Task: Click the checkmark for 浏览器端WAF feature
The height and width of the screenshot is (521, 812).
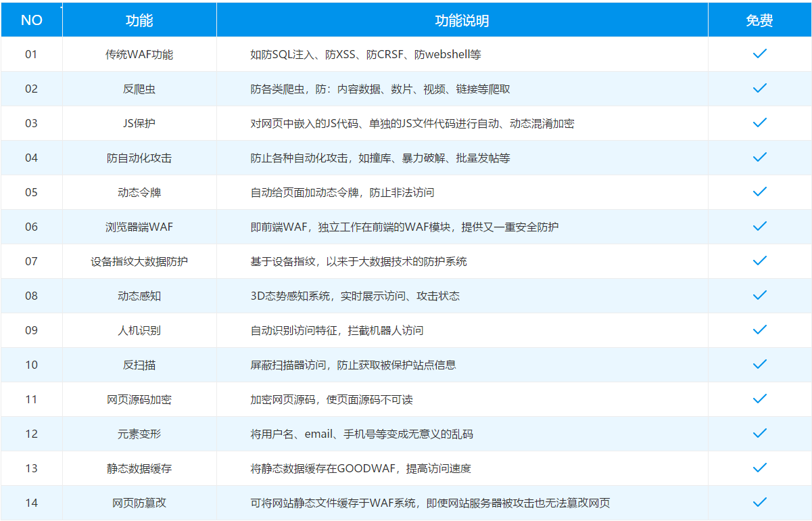Action: tap(759, 226)
